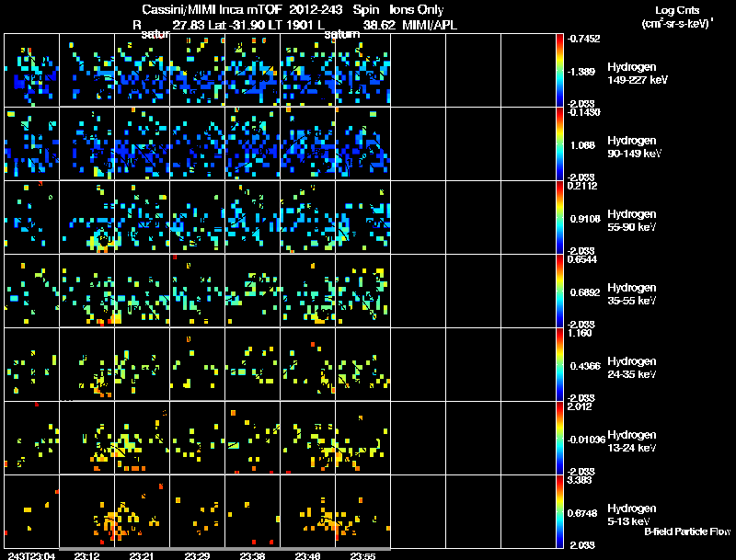Click the 'Hydrogen 90-149 keV' label
736x560 pixels.
point(634,147)
